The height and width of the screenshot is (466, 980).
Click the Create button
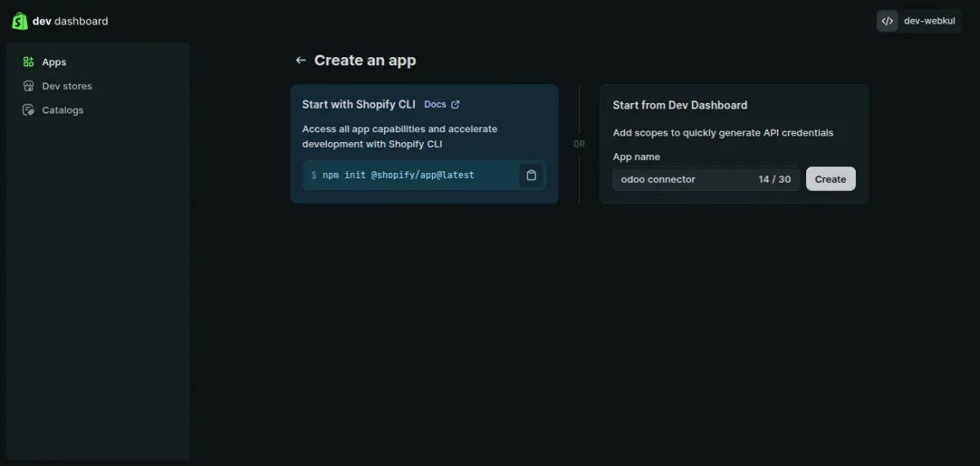point(831,179)
